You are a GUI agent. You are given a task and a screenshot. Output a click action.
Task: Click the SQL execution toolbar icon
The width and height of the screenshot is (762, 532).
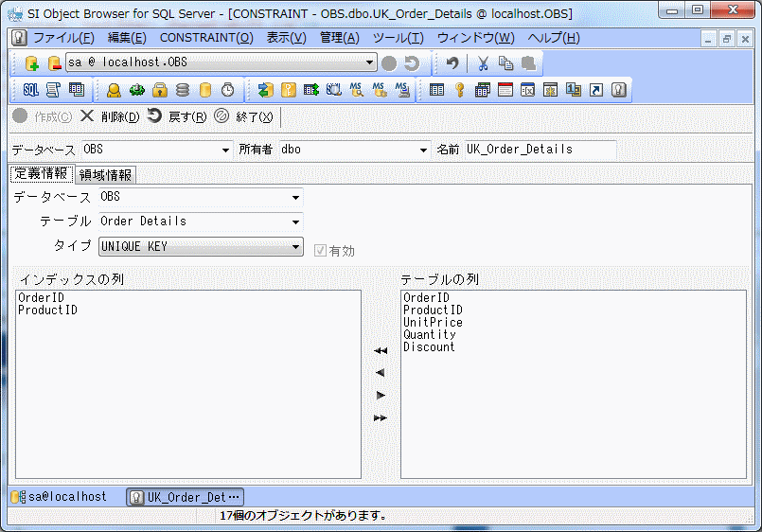30,90
